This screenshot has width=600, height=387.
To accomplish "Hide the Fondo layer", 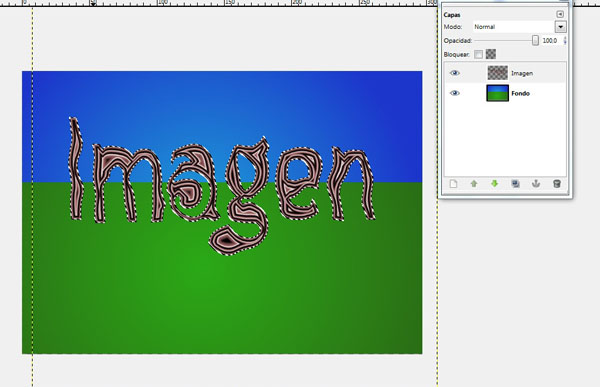I will (454, 93).
